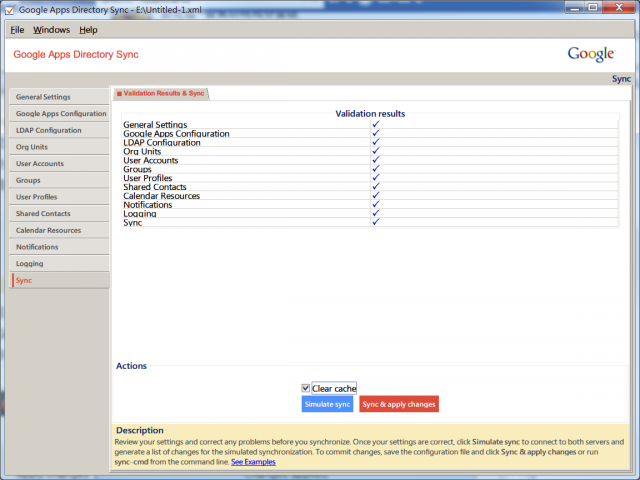Select General Settings row in validation results

(370, 124)
